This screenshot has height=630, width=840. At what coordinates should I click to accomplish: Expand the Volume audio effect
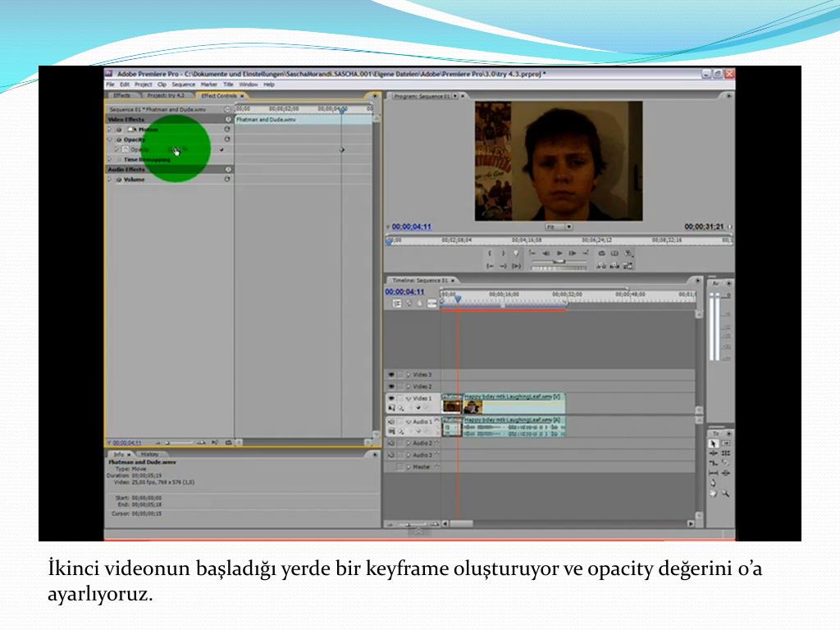110,180
